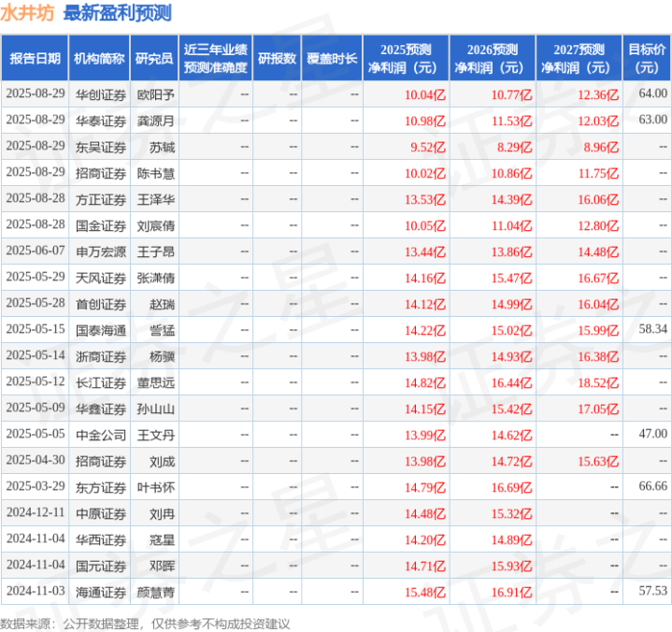Open analyst 龚源月 of 华泰证券
This screenshot has width=672, height=632.
(x=155, y=121)
